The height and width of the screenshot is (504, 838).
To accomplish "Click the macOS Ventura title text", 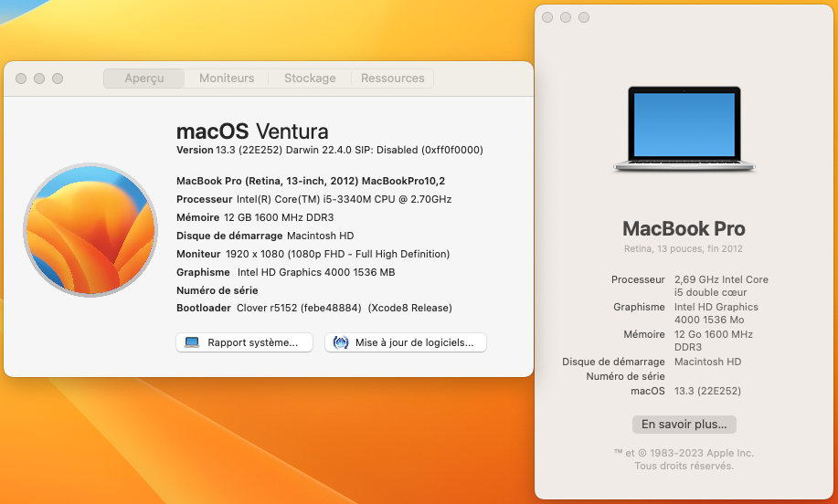I will (x=252, y=131).
